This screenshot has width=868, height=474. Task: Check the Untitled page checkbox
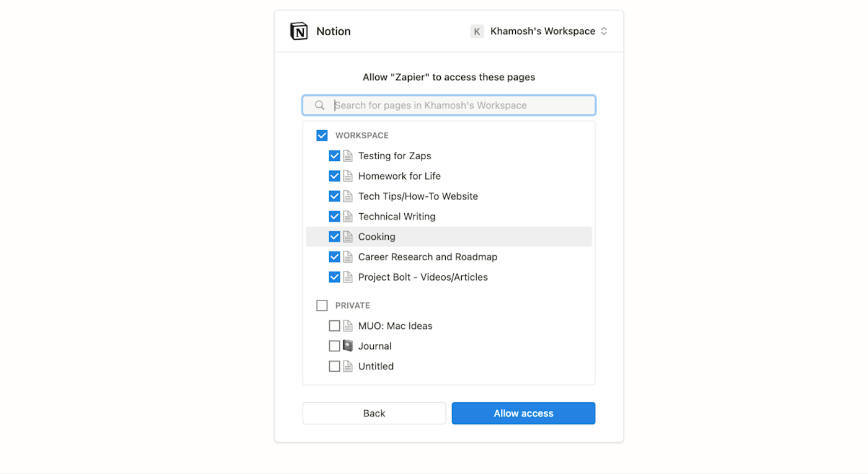point(334,366)
